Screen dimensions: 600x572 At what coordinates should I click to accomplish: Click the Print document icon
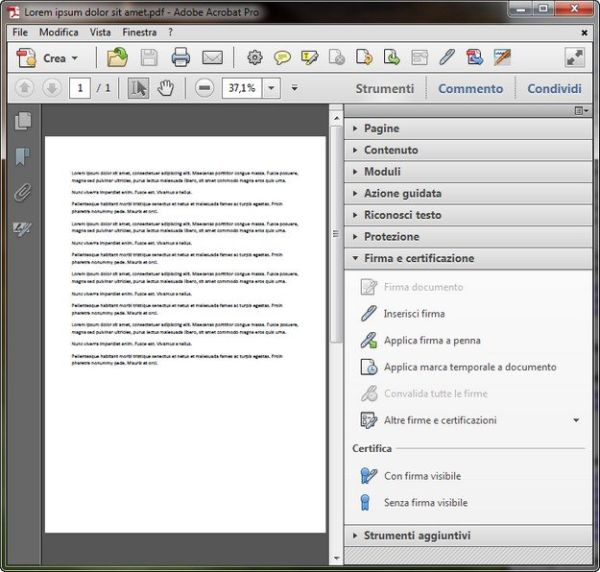tap(180, 58)
